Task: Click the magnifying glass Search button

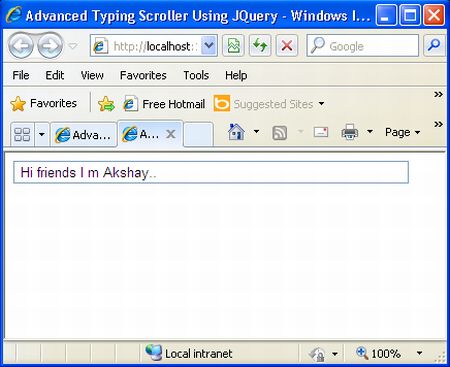Action: (434, 45)
